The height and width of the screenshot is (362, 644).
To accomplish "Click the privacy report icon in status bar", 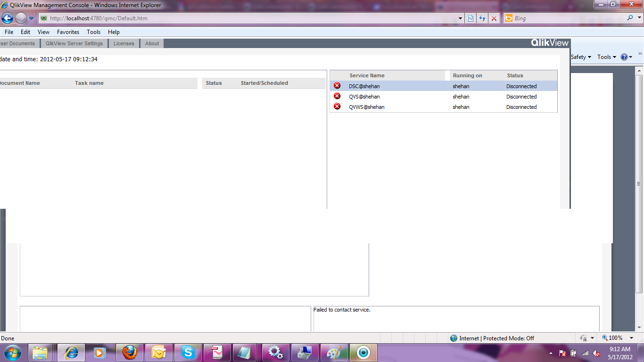I will 583,338.
